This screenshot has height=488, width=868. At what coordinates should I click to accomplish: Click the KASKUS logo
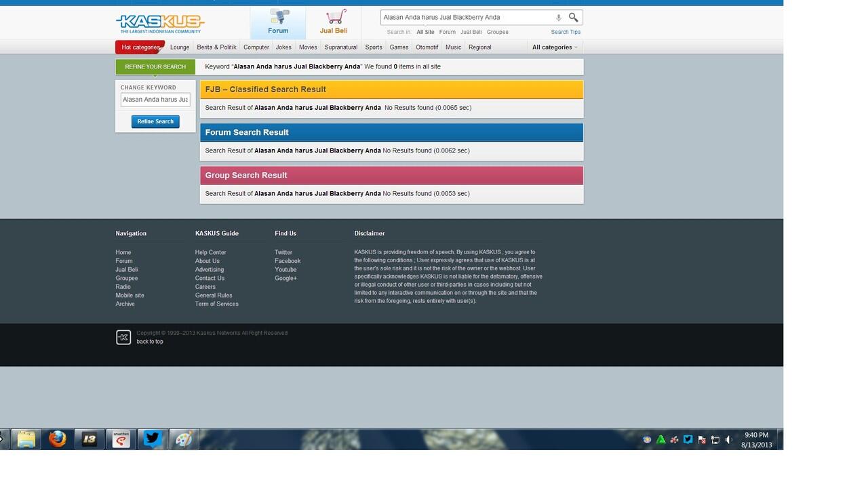[x=160, y=24]
